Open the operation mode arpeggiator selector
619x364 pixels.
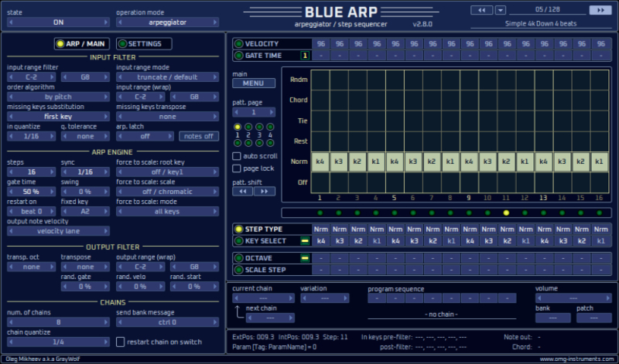167,22
